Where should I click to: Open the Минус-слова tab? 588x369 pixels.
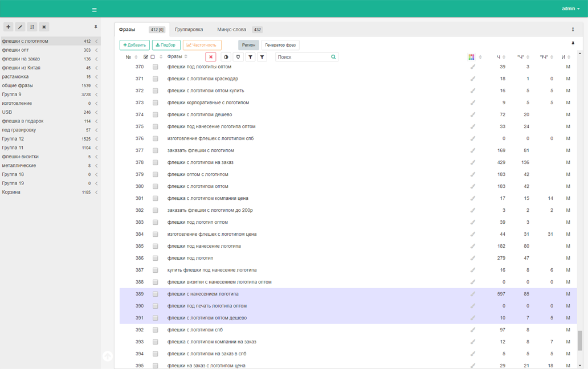click(231, 30)
